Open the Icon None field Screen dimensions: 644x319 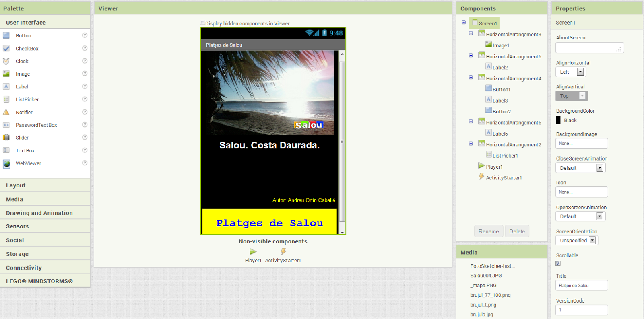click(582, 192)
